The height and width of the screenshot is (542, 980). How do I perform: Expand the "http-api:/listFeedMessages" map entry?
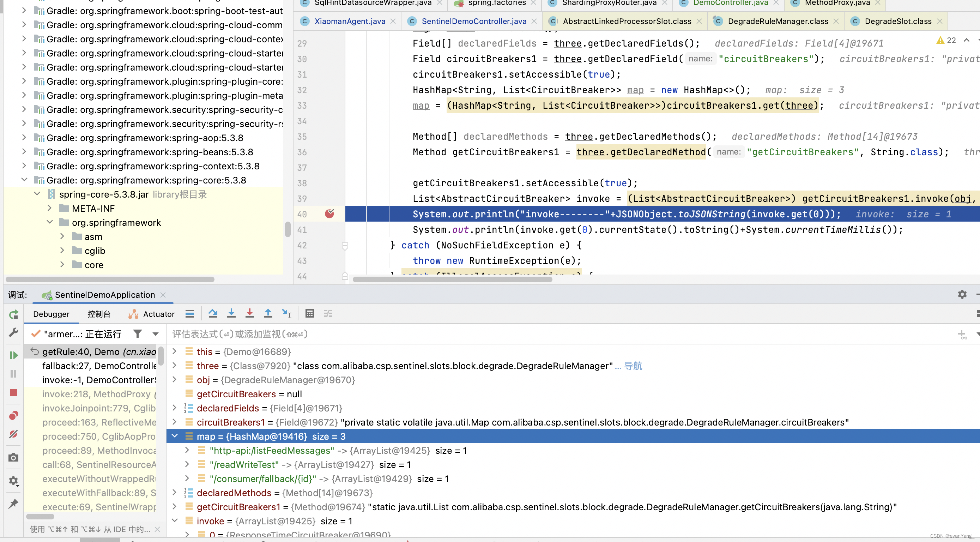(187, 450)
